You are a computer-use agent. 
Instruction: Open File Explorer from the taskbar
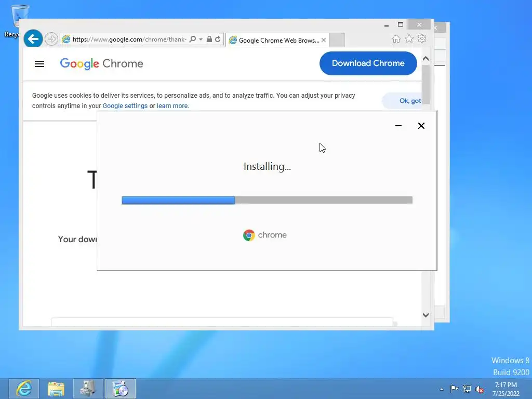pos(56,389)
